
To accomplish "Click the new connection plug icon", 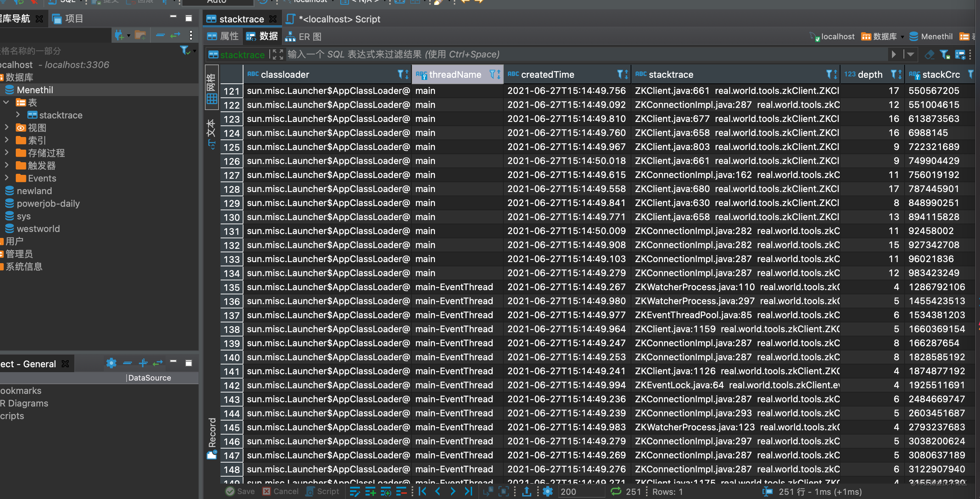I will click(120, 36).
